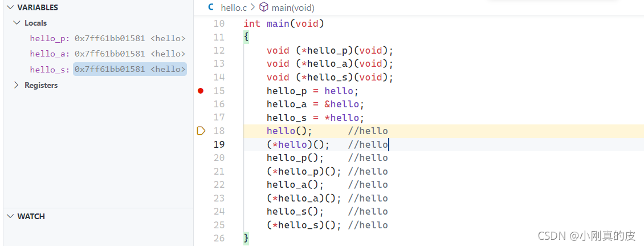Expand the WATCH section chevron
644x246 pixels.
point(10,216)
